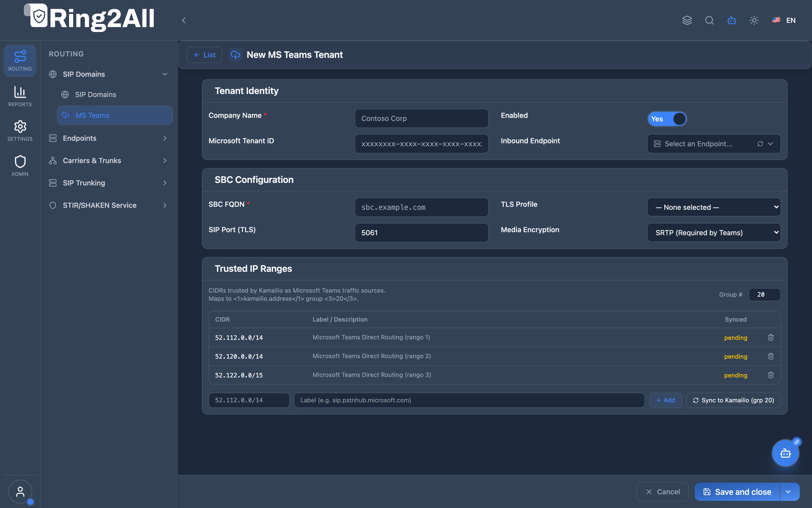This screenshot has height=508, width=812.
Task: Delete the 52.120.0.0/14 CIDR row
Action: point(771,356)
